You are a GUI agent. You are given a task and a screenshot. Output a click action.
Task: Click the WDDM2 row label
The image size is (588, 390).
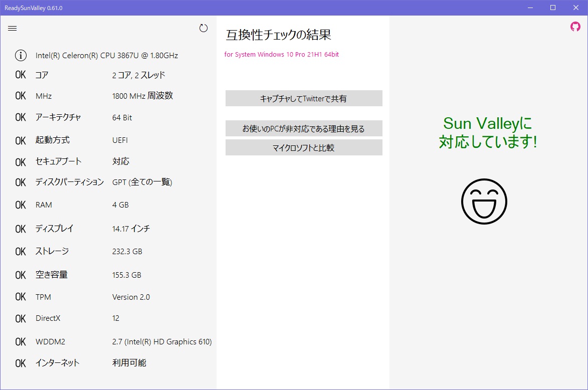click(x=50, y=341)
